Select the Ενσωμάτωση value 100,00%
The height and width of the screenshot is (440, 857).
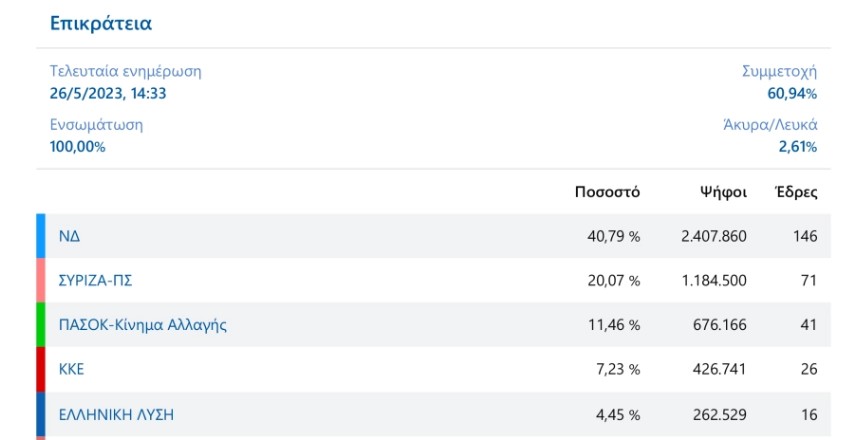78,147
